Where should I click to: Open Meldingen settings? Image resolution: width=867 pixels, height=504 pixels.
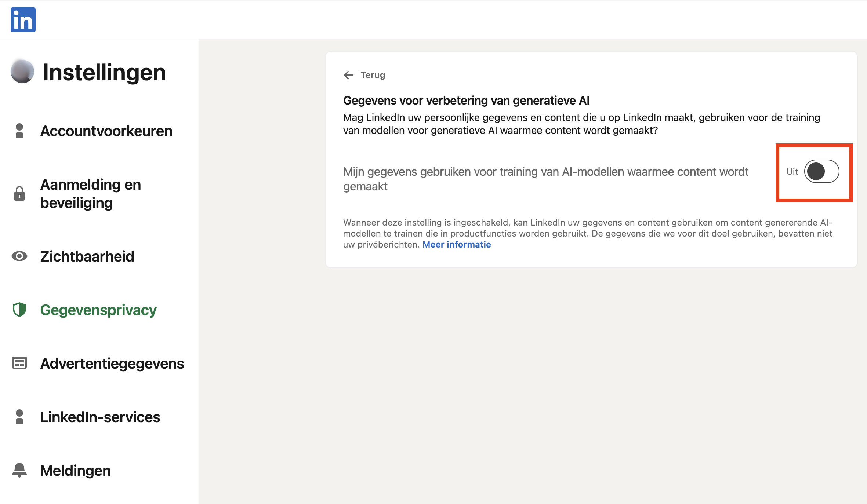pos(75,470)
